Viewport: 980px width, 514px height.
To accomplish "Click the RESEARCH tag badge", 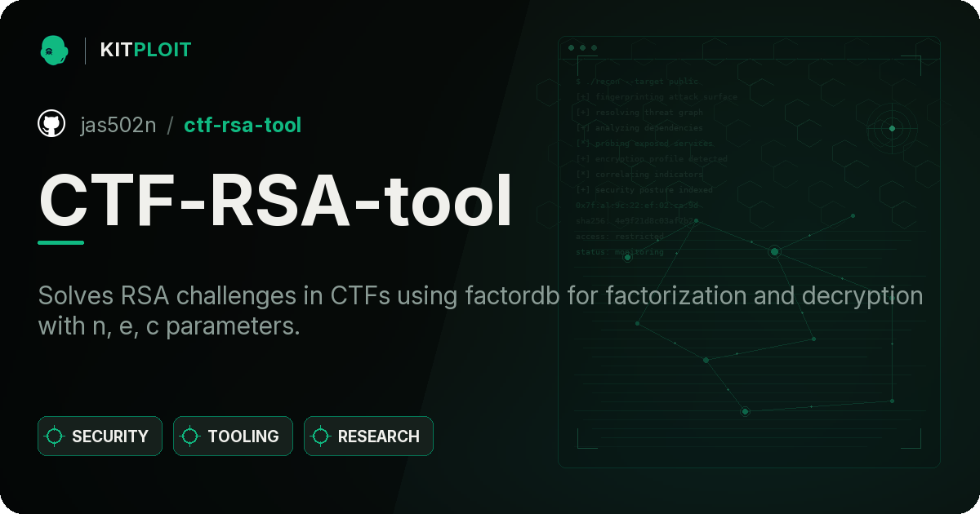I will tap(368, 436).
